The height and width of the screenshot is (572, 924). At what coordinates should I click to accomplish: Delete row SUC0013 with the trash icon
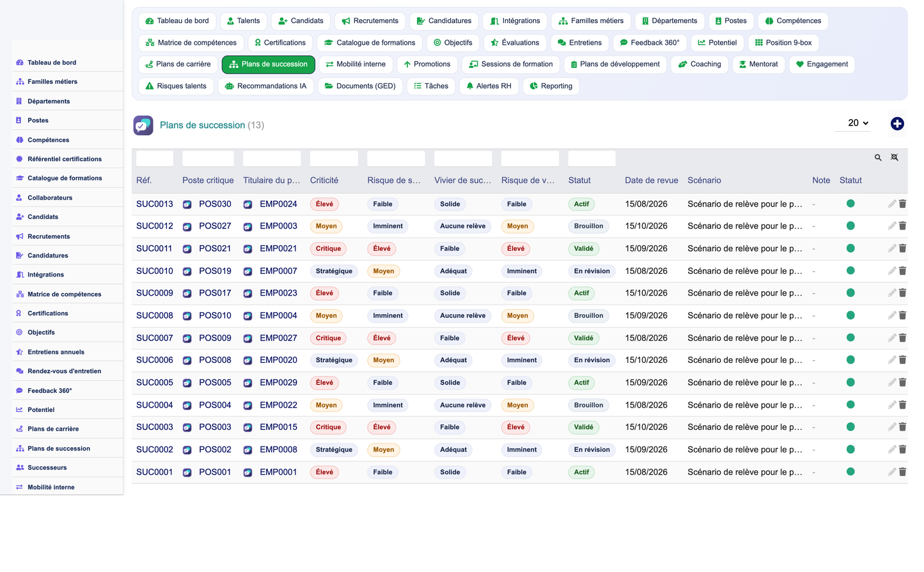pos(903,204)
